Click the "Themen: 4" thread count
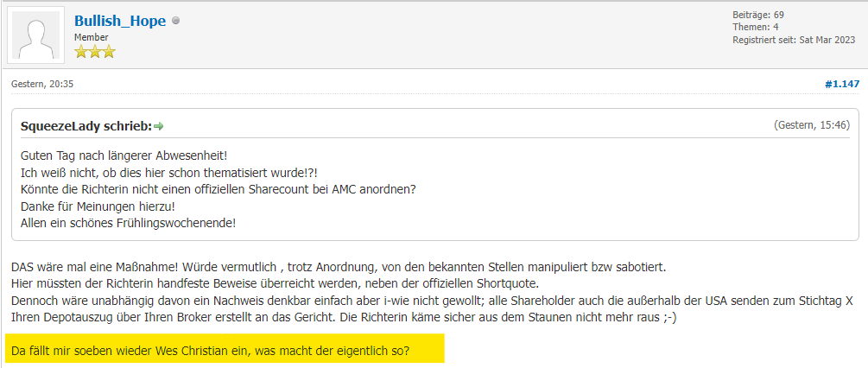Image resolution: width=868 pixels, height=368 pixels. [x=755, y=27]
